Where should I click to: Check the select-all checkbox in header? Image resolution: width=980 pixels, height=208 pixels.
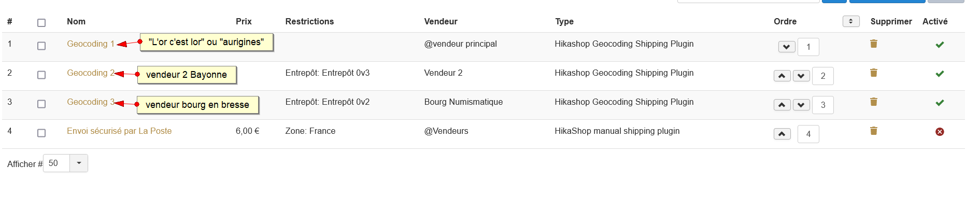point(41,23)
